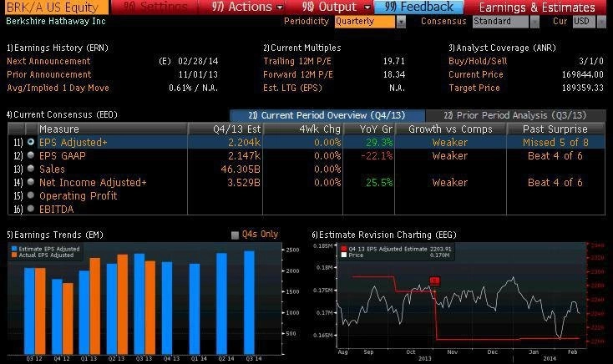Click the -22.1% YoY growth value
Screen dimensions: 613x364
coord(377,155)
